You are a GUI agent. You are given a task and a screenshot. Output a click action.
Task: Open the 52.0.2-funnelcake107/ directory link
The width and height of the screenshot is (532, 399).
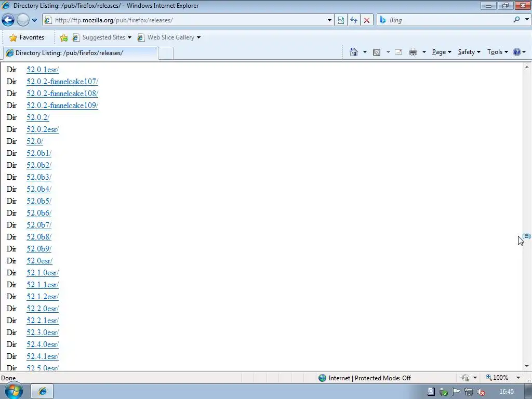coord(62,82)
